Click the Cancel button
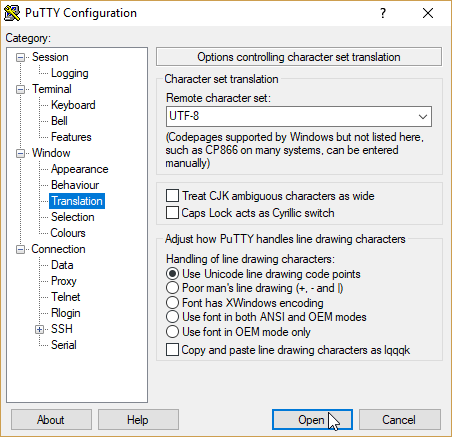Image resolution: width=452 pixels, height=437 pixels. pos(400,420)
